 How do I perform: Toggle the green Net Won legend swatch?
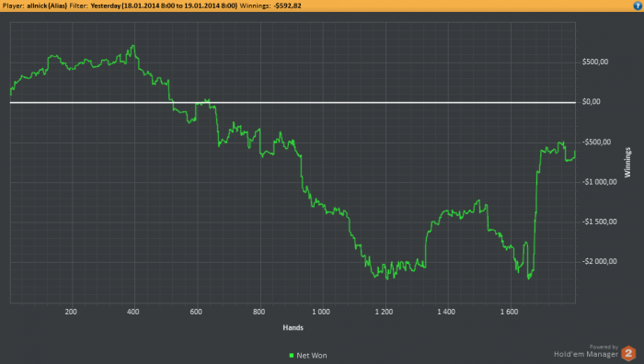coord(292,356)
